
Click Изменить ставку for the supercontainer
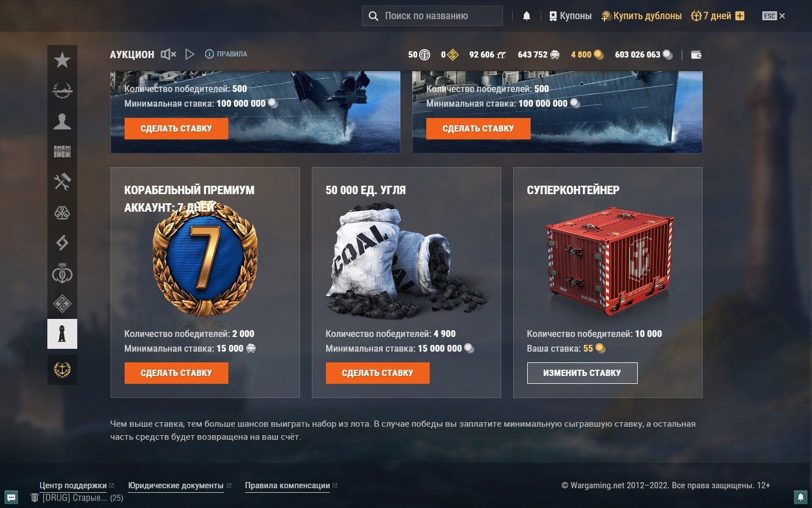point(582,373)
